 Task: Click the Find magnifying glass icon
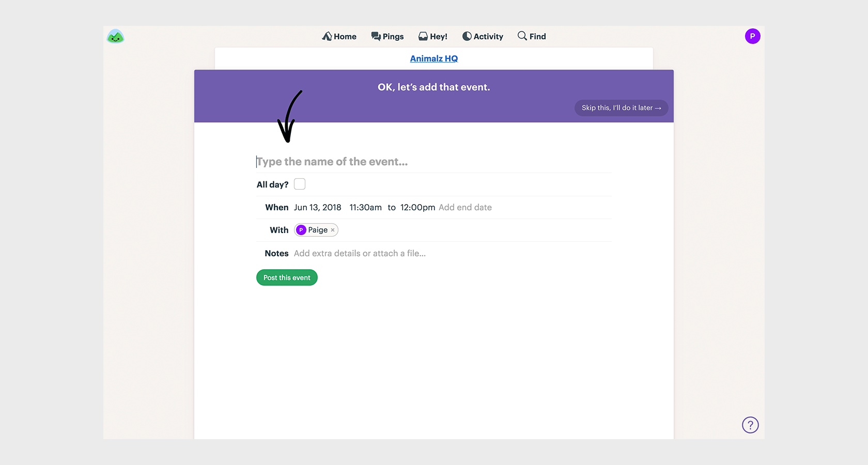pos(522,36)
